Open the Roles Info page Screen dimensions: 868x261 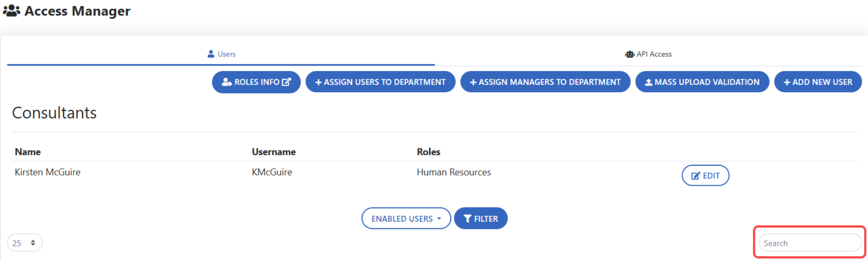tap(256, 82)
